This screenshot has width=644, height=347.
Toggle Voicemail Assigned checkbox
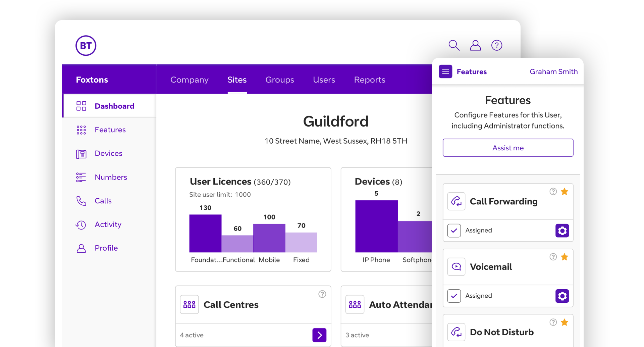point(454,296)
